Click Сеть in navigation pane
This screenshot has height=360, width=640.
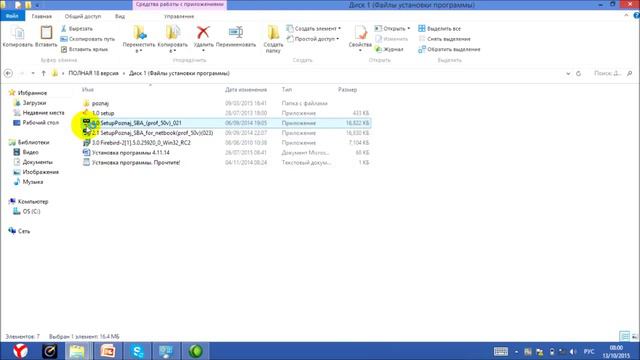tap(24, 231)
